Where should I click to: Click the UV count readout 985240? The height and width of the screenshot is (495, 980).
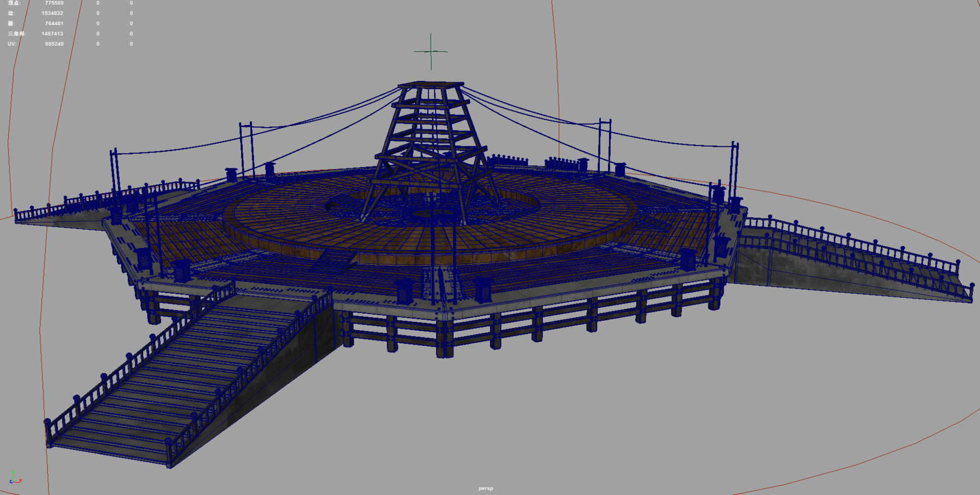[x=53, y=43]
